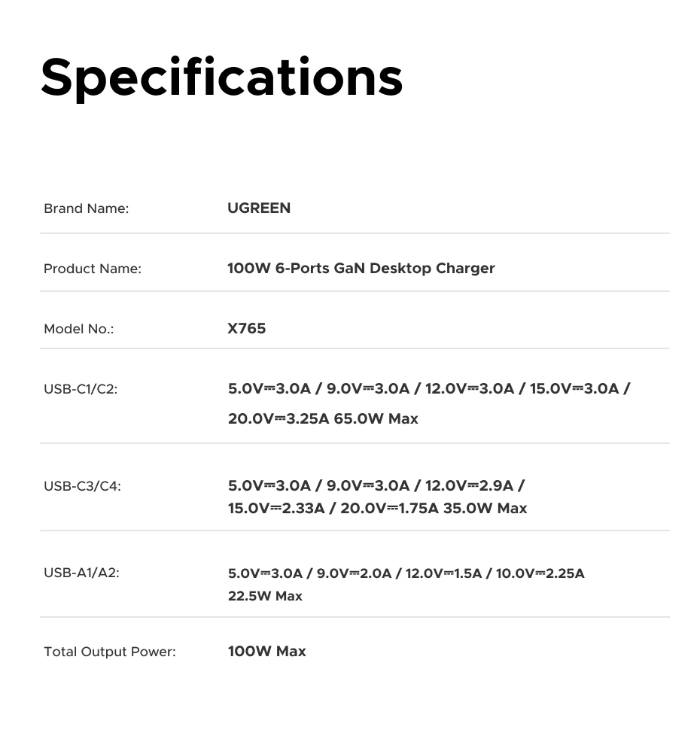Click the USB-C3/C4 label
Viewport: 700px width, 748px height.
(x=82, y=486)
